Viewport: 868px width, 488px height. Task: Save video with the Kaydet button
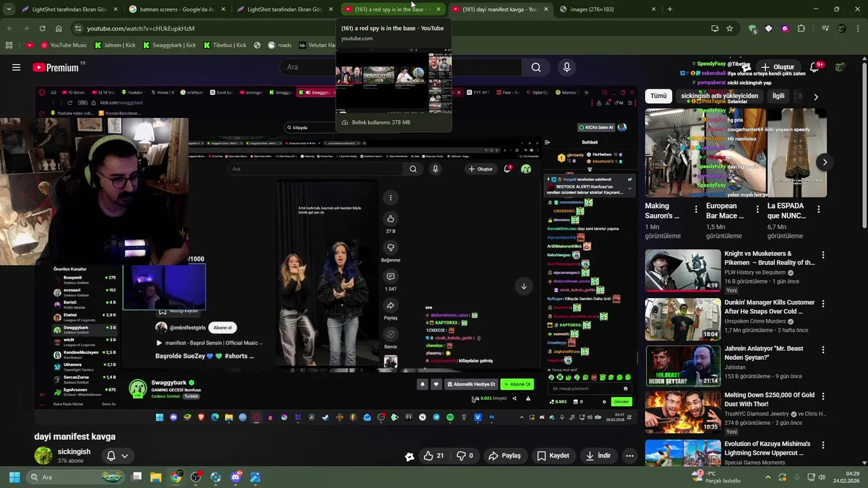[x=553, y=456]
